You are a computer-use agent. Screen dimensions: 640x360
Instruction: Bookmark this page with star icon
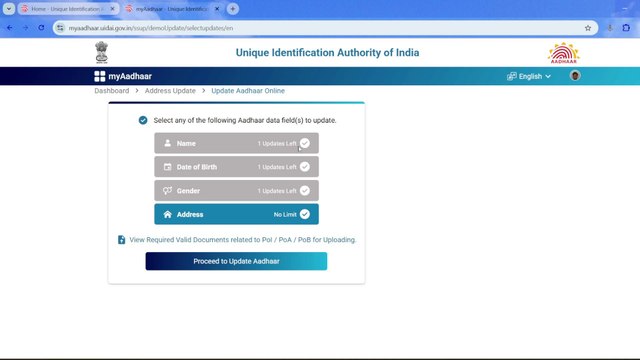[588, 28]
